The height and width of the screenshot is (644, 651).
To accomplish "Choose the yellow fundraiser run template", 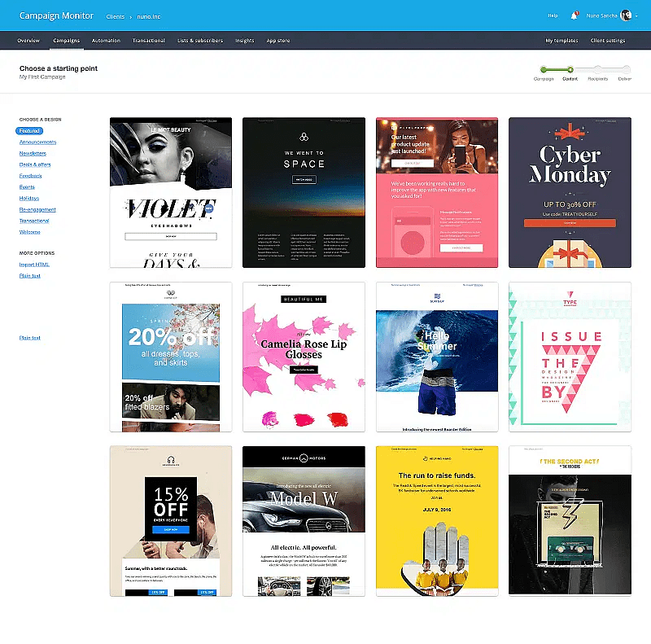I will pyautogui.click(x=436, y=520).
